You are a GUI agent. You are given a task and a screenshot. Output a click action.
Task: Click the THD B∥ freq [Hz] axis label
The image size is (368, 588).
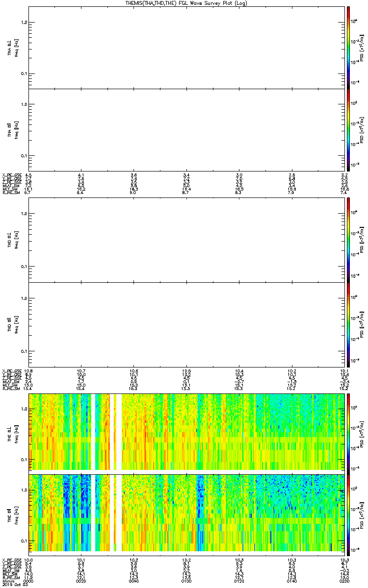coord(13,324)
